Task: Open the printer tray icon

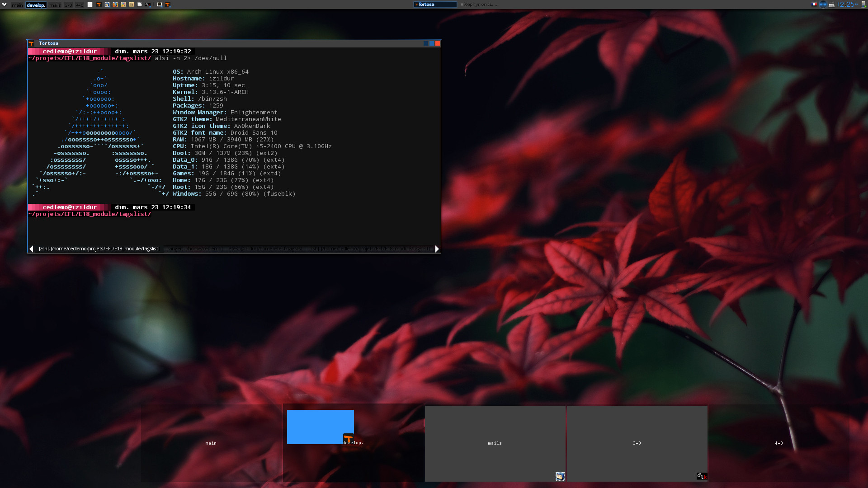Action: point(831,5)
